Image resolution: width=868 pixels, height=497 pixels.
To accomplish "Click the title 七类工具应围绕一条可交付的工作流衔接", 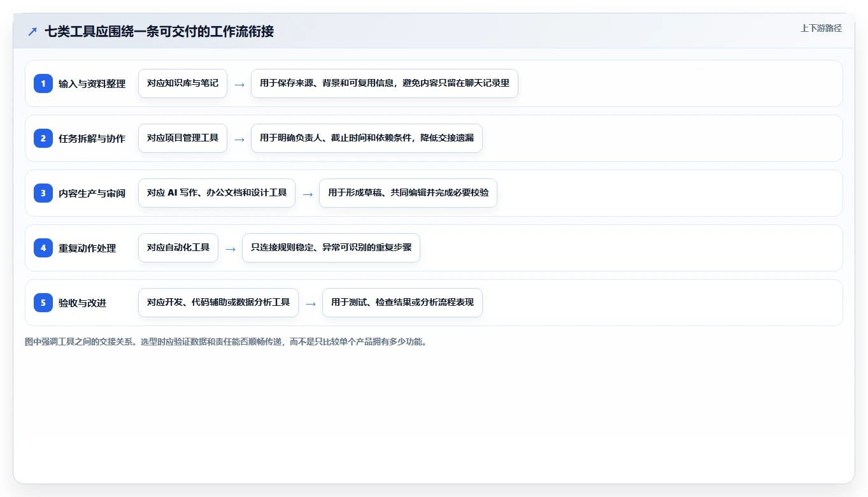I will click(x=159, y=31).
